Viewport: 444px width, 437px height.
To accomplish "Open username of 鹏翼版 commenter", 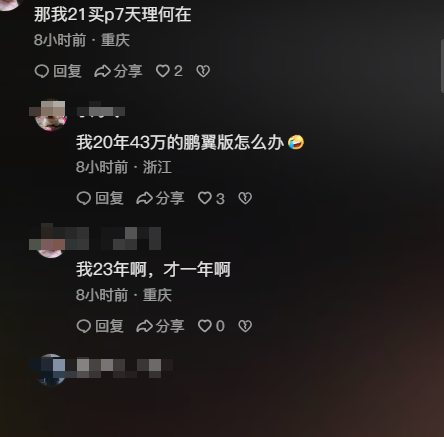I will [101, 112].
